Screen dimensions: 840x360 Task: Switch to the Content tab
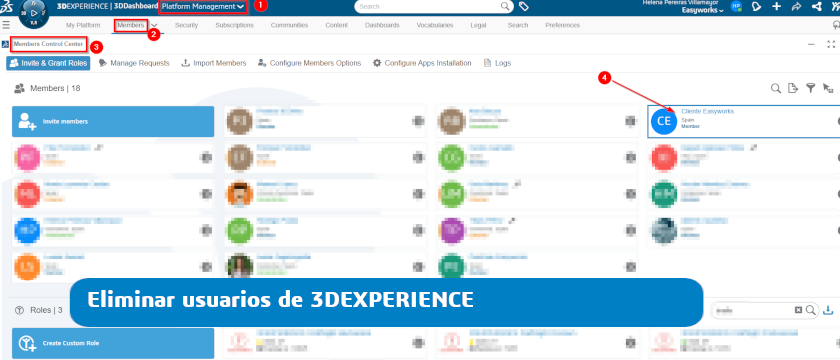pos(336,25)
